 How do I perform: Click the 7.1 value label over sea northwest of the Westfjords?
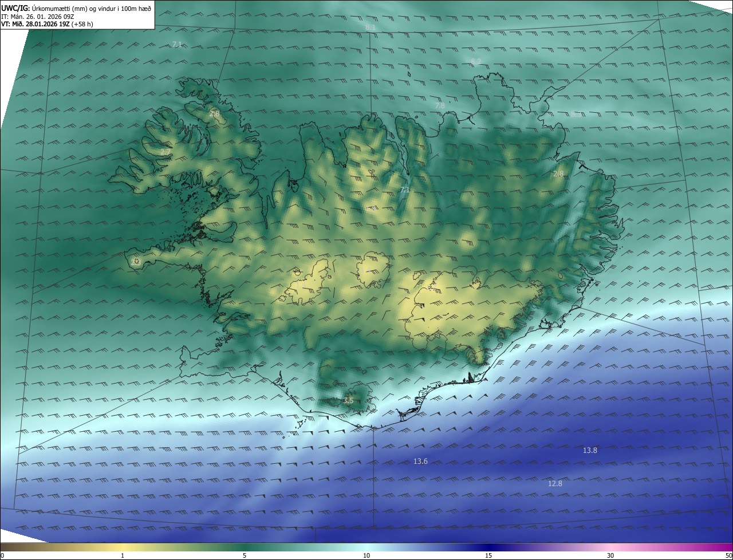(x=177, y=45)
